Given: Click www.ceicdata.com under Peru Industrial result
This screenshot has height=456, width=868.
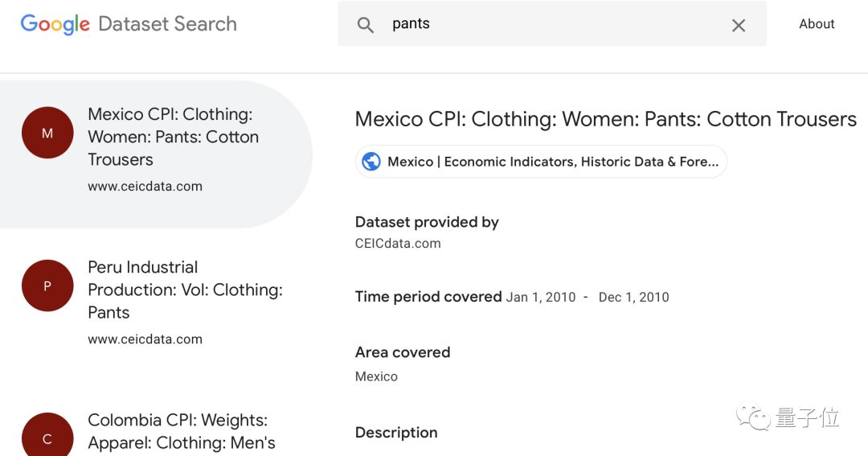Looking at the screenshot, I should [x=145, y=339].
